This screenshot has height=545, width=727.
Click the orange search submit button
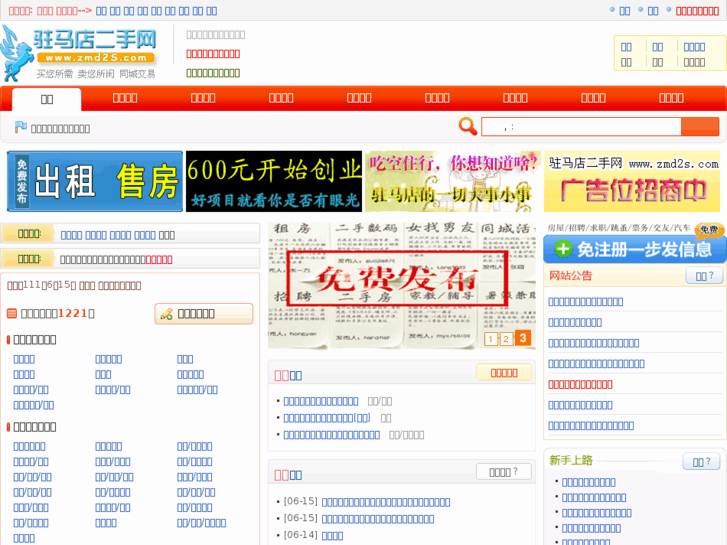click(700, 127)
